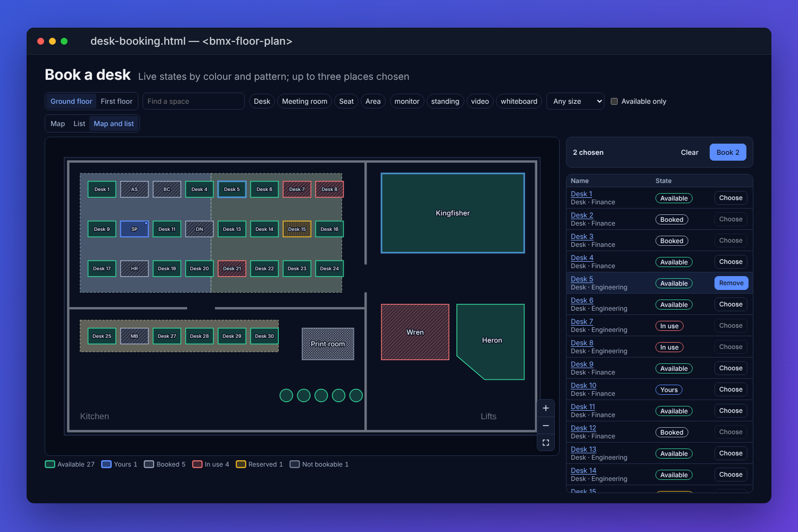Click the Book 2 button

[728, 152]
